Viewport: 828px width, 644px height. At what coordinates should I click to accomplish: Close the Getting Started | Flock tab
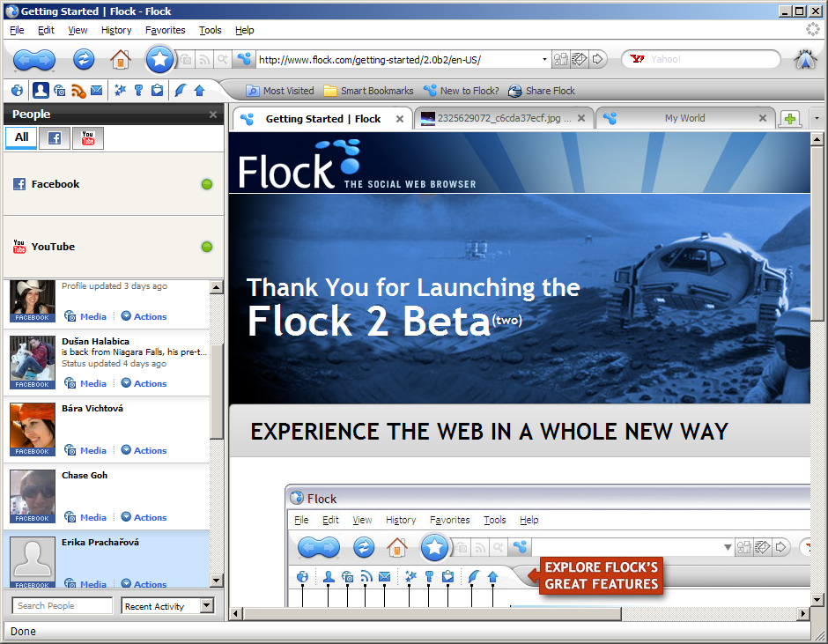pyautogui.click(x=400, y=119)
